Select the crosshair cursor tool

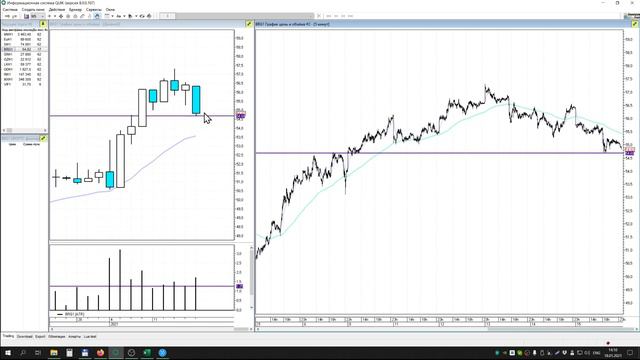61,16
